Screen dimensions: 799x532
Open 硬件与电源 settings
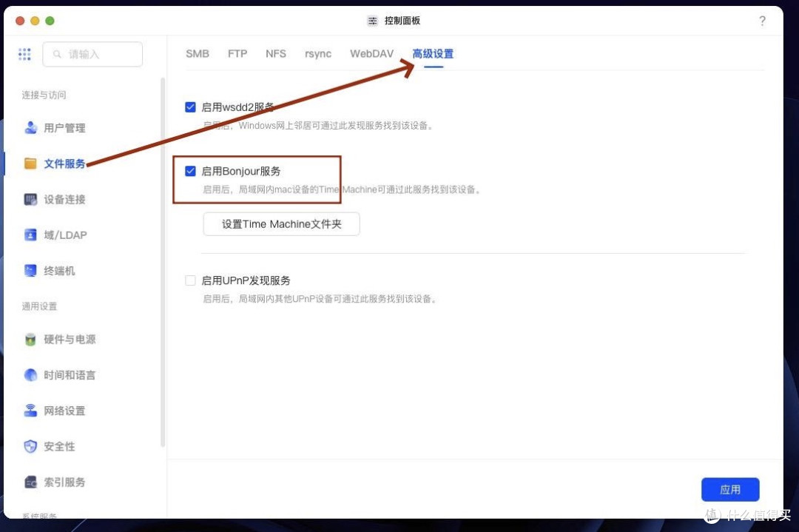click(x=70, y=340)
